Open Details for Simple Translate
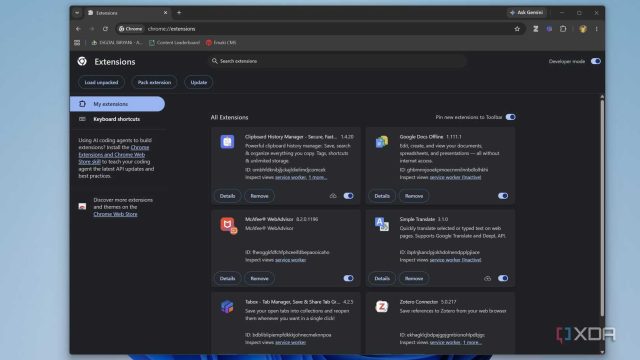 tap(382, 278)
